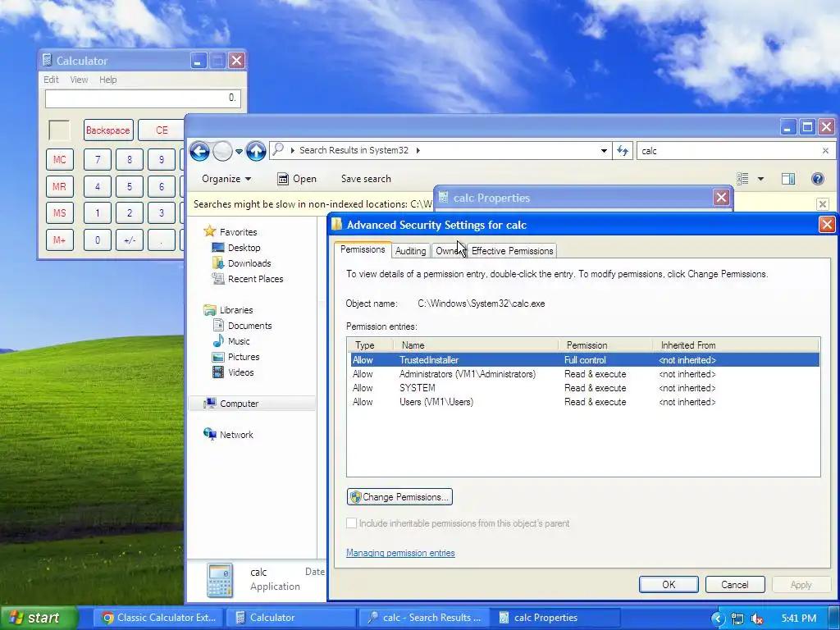Dismiss the yellow non-indexed search info bar

pos(823,203)
